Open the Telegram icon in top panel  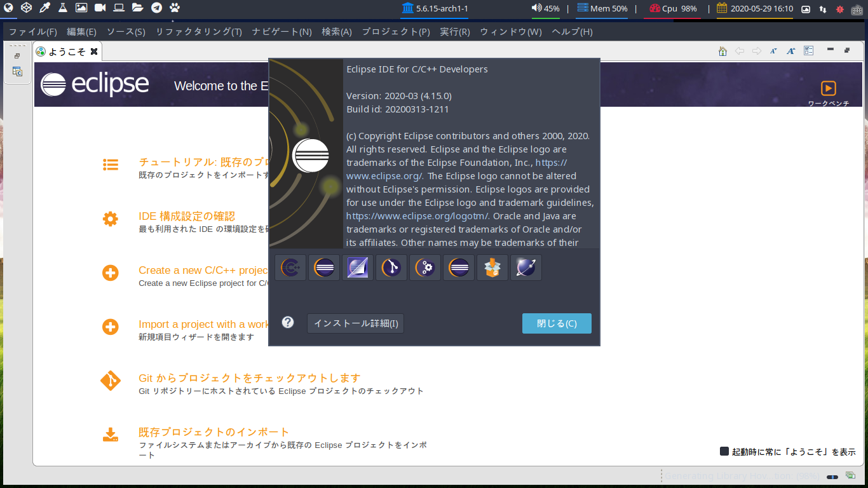156,8
